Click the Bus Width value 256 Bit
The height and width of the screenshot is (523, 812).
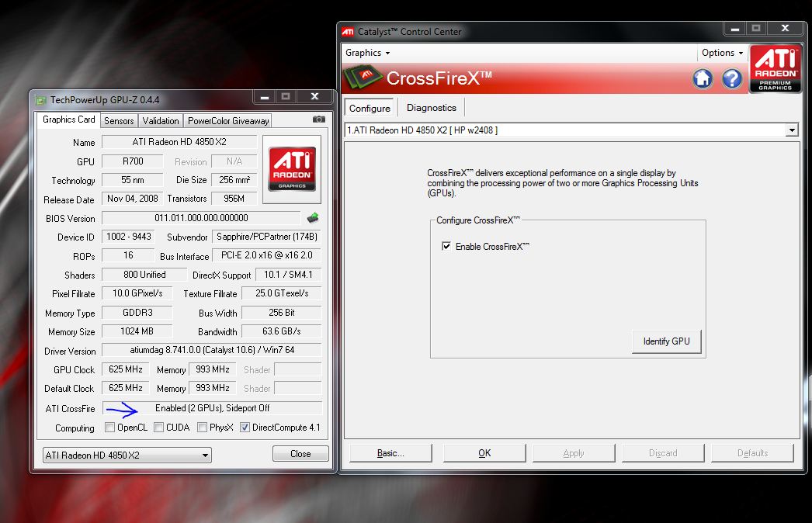click(282, 313)
